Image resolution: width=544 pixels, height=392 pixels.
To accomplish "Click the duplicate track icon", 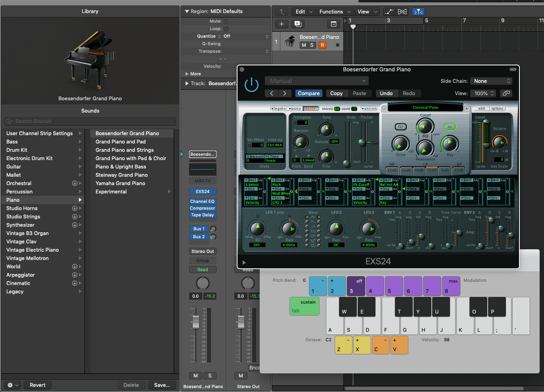I will (x=298, y=24).
